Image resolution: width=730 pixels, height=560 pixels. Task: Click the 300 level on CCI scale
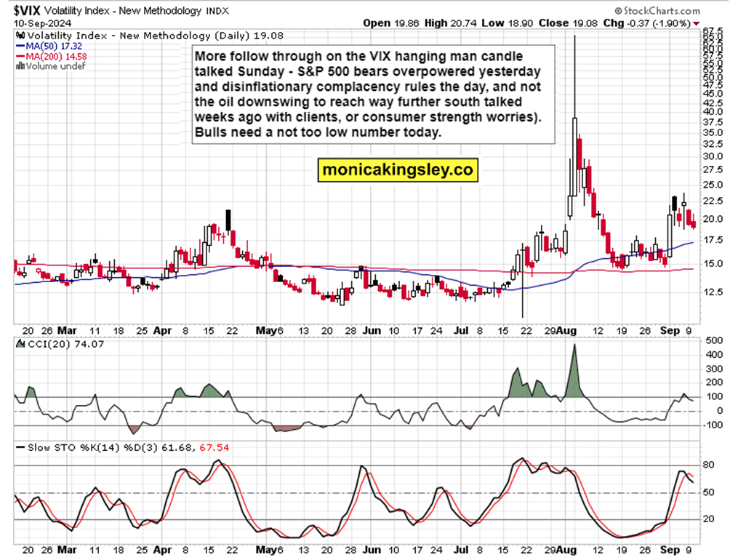[x=714, y=369]
